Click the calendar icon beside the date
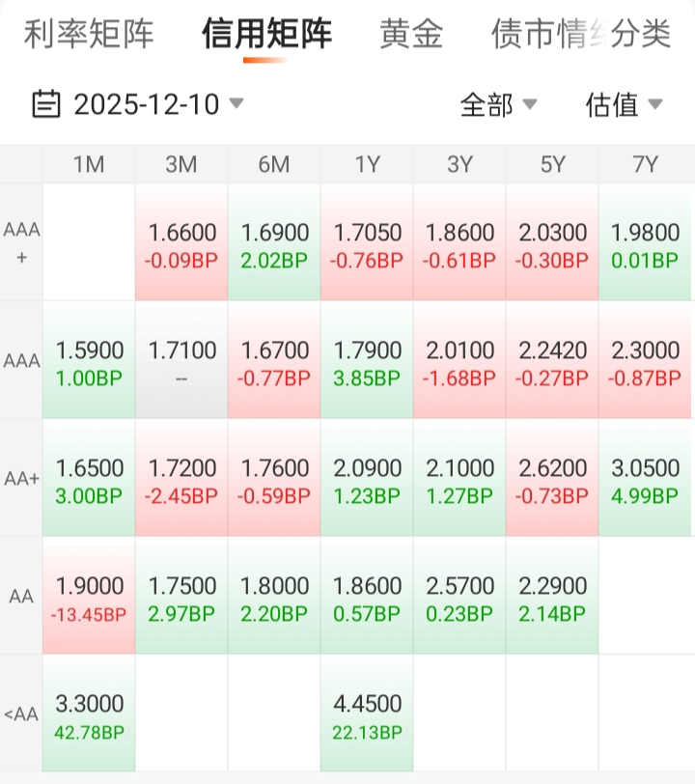This screenshot has height=784, width=695. coord(46,103)
